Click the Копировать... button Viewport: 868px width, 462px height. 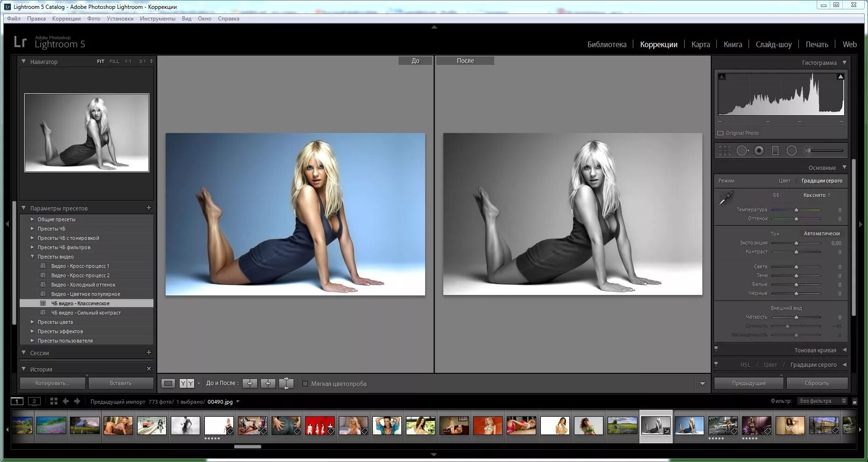click(53, 383)
